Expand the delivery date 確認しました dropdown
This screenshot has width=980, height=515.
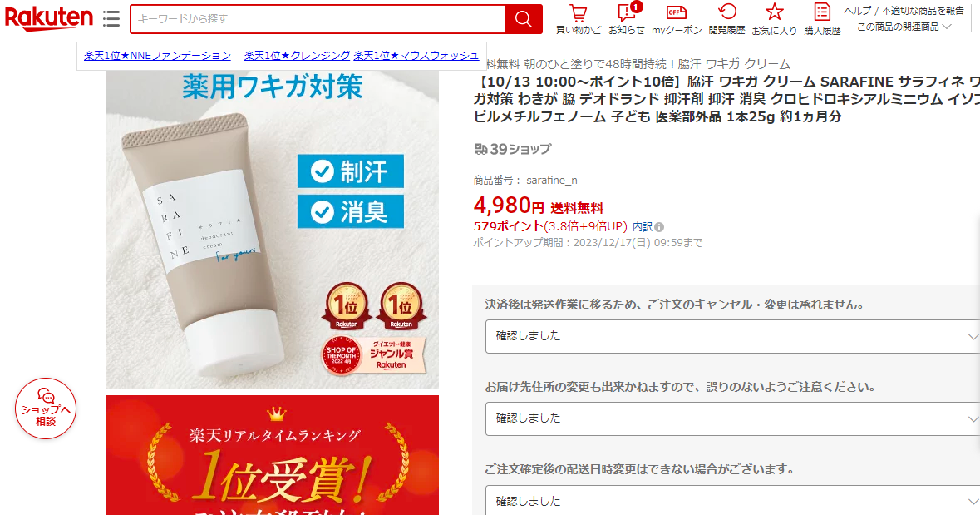(x=731, y=501)
